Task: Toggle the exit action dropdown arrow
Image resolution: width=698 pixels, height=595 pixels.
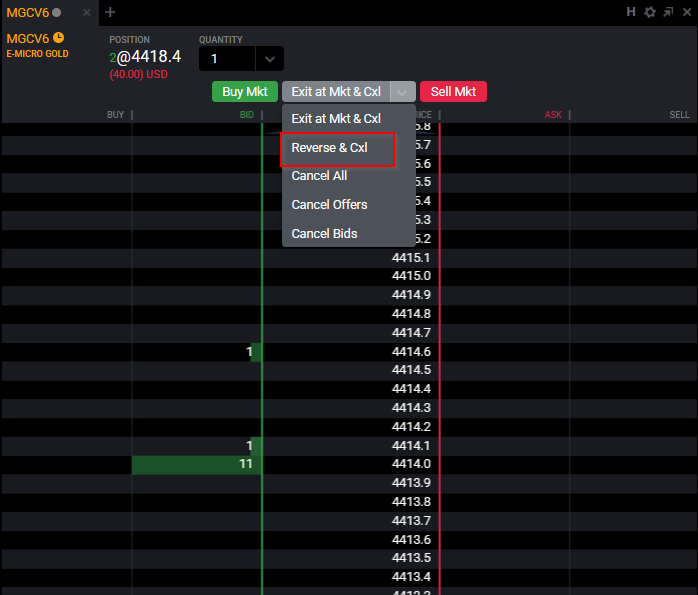Action: pos(402,92)
